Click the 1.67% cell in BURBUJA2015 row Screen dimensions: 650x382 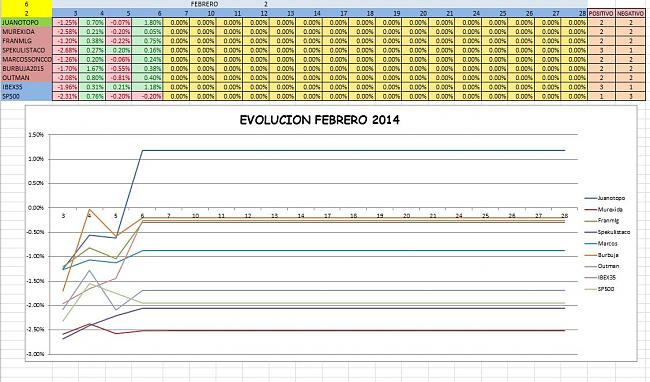click(92, 68)
